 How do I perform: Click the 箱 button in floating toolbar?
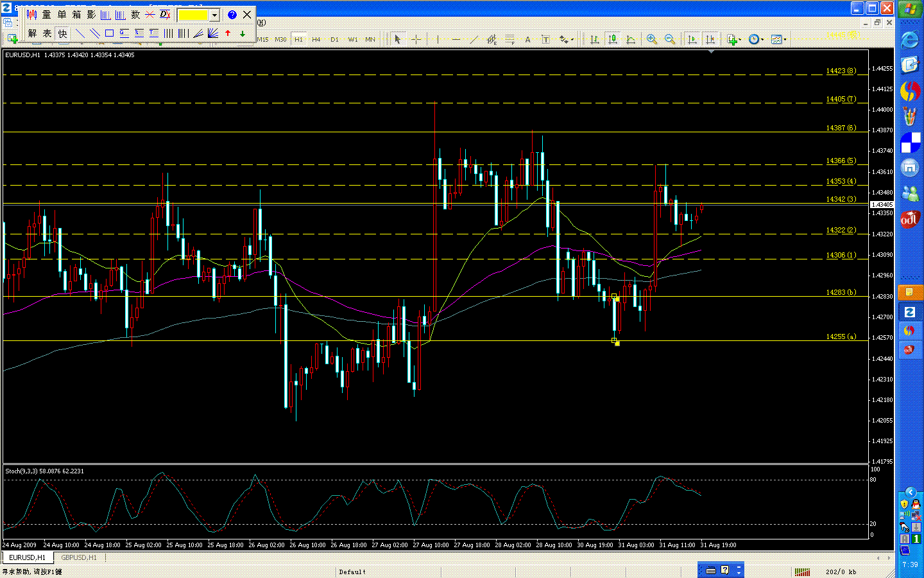click(76, 15)
